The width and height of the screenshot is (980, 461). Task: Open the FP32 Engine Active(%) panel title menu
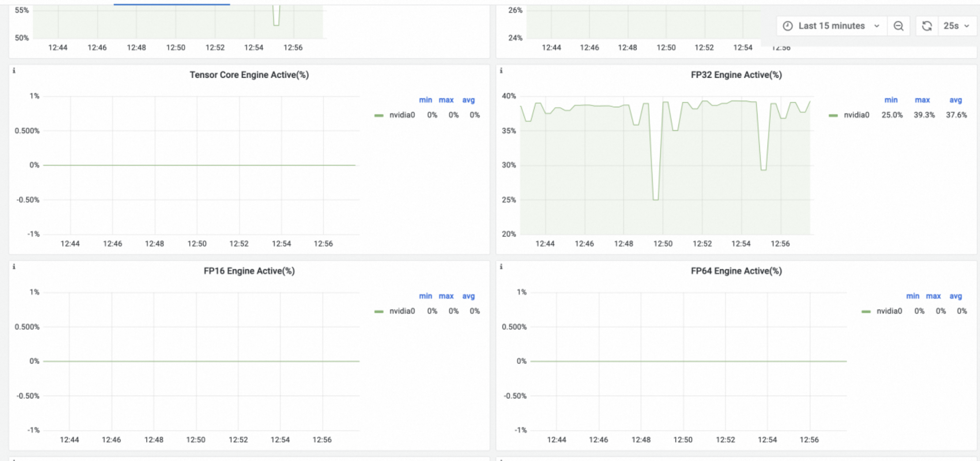tap(736, 75)
